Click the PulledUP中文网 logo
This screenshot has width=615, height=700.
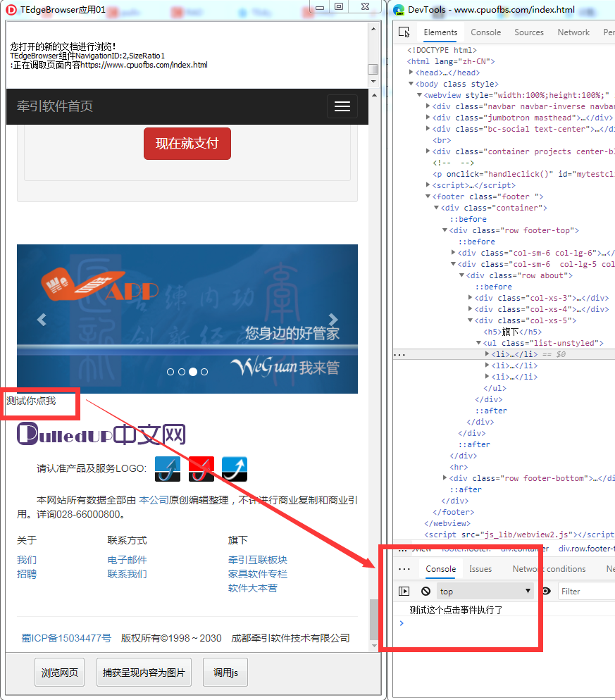point(101,434)
